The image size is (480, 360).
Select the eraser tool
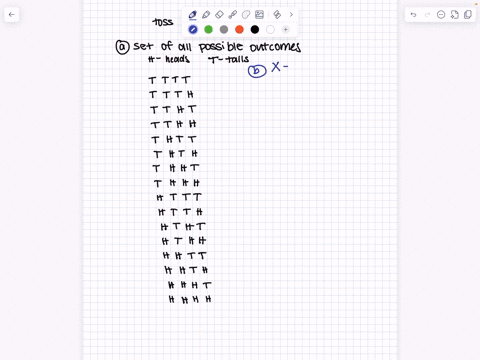(x=219, y=15)
